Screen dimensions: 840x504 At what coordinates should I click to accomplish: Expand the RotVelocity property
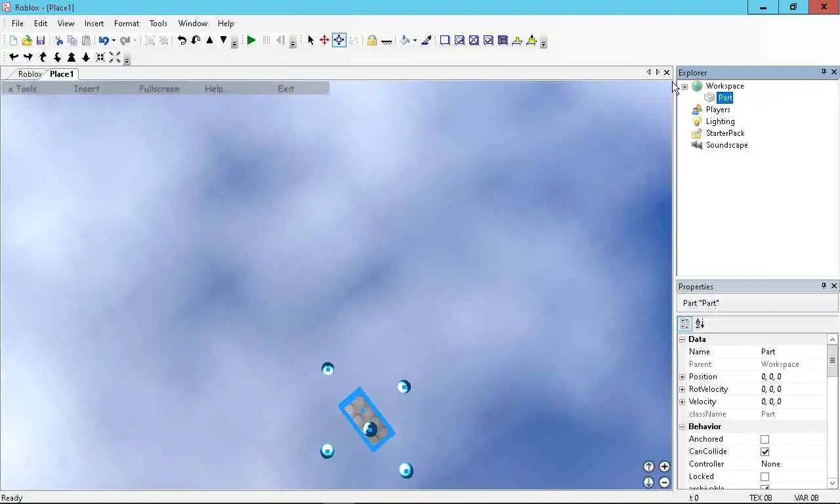pyautogui.click(x=682, y=390)
